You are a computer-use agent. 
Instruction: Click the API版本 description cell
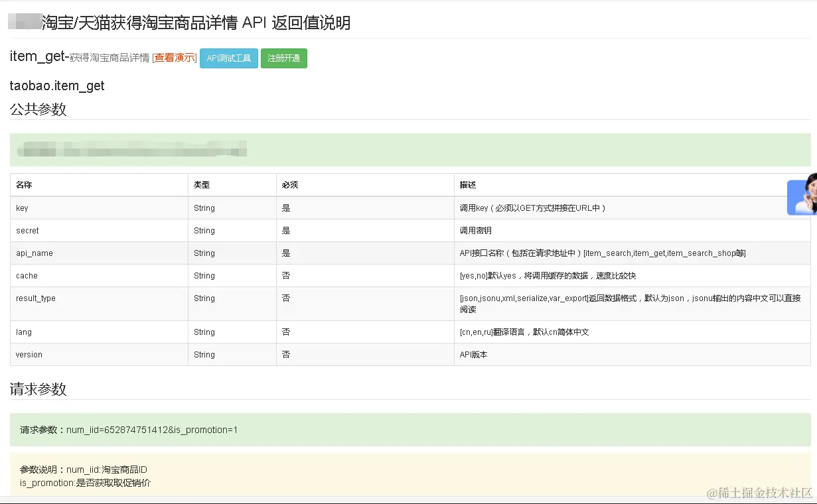click(x=632, y=355)
